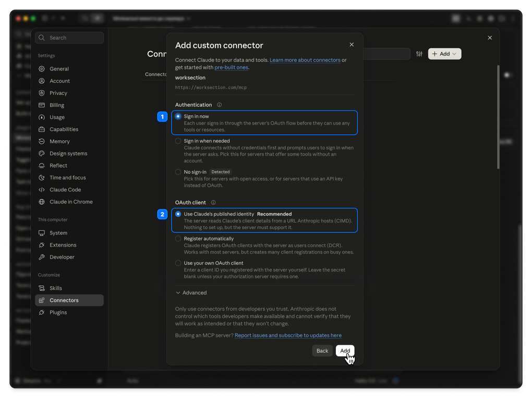
Task: Select Use Claude's published identity
Action: click(178, 214)
